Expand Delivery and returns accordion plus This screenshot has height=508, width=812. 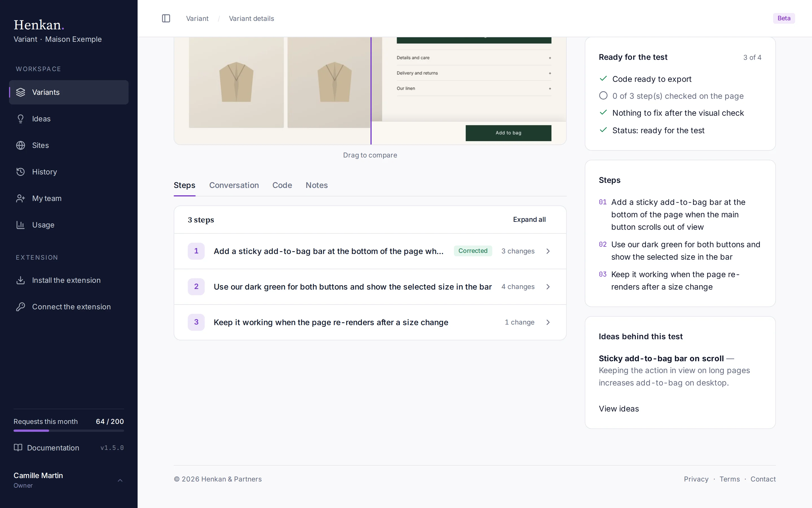(x=550, y=73)
